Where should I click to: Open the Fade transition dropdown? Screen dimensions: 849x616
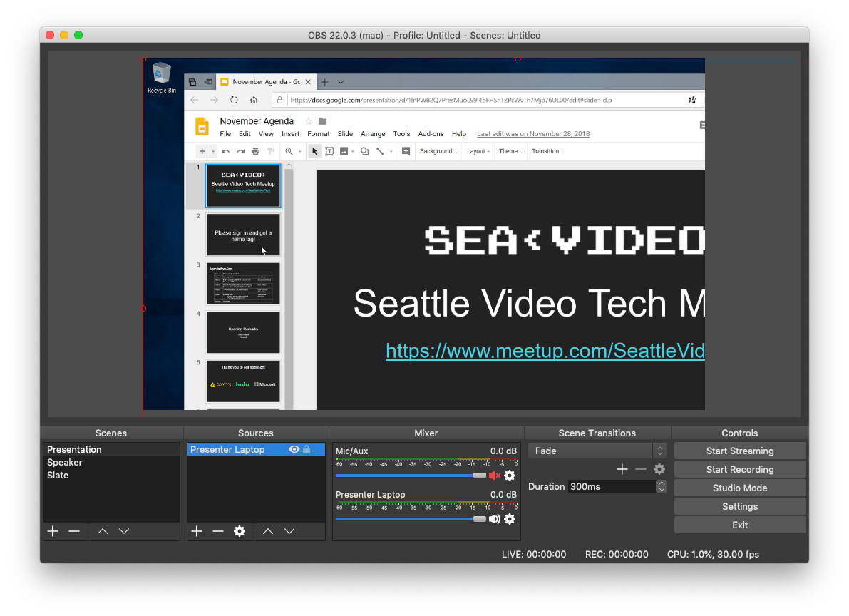tap(597, 451)
